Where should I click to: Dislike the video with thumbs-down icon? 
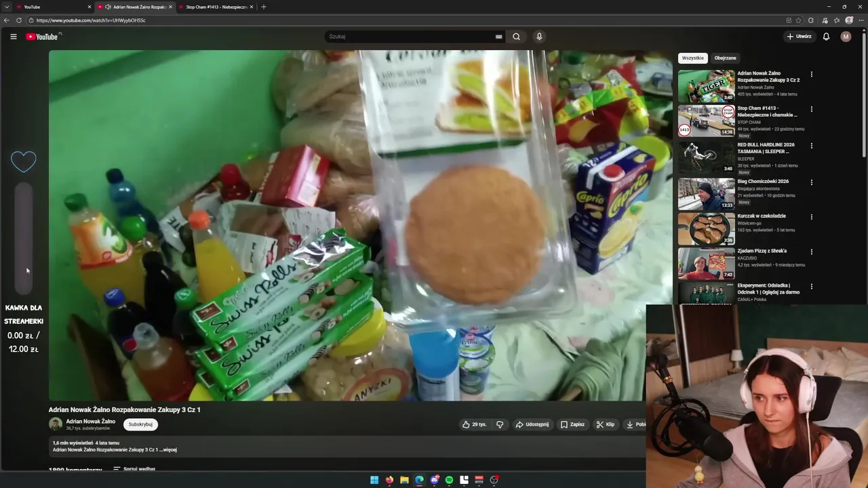tap(500, 424)
